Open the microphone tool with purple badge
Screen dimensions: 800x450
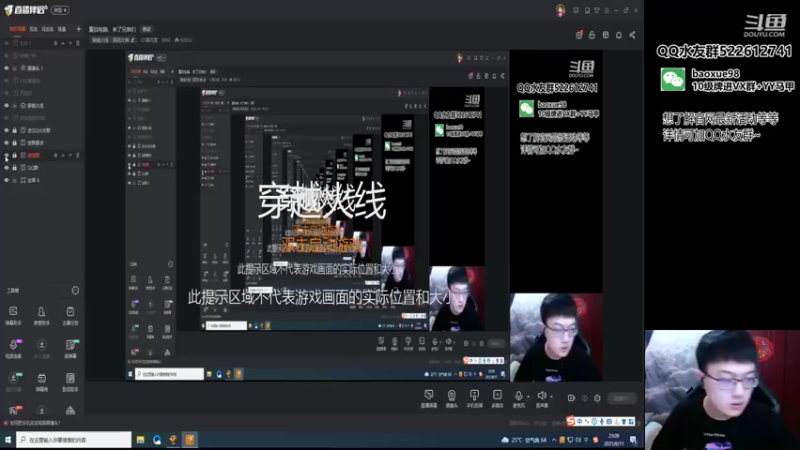[x=13, y=348]
